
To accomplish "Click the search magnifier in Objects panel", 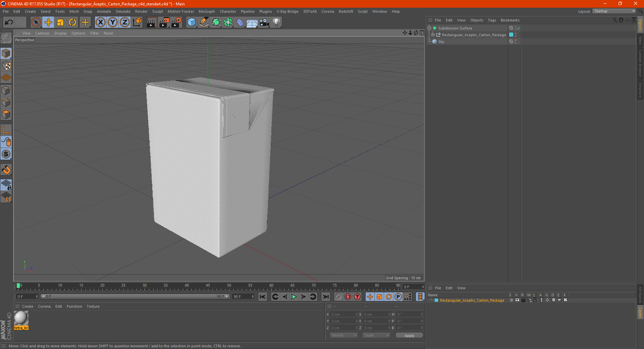I will point(614,20).
